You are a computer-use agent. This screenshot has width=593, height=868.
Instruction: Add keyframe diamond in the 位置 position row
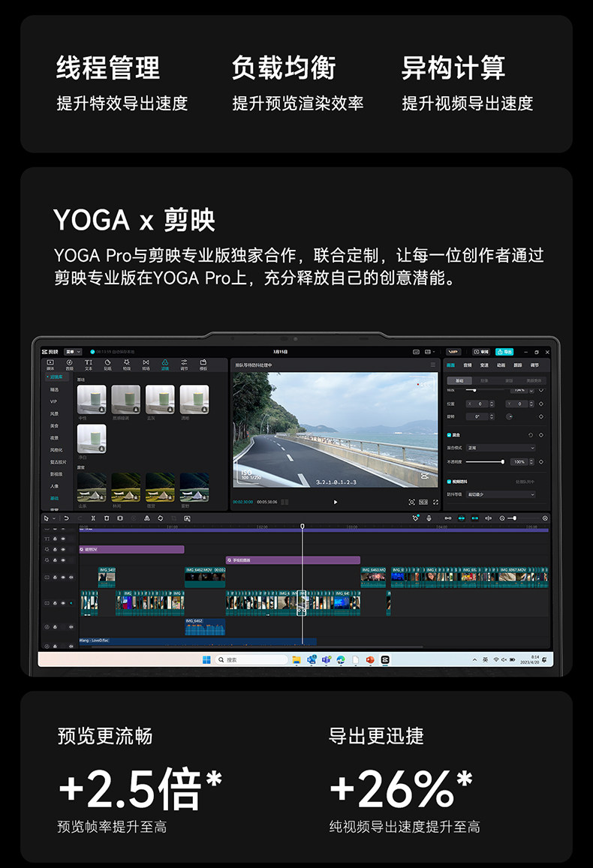click(541, 404)
